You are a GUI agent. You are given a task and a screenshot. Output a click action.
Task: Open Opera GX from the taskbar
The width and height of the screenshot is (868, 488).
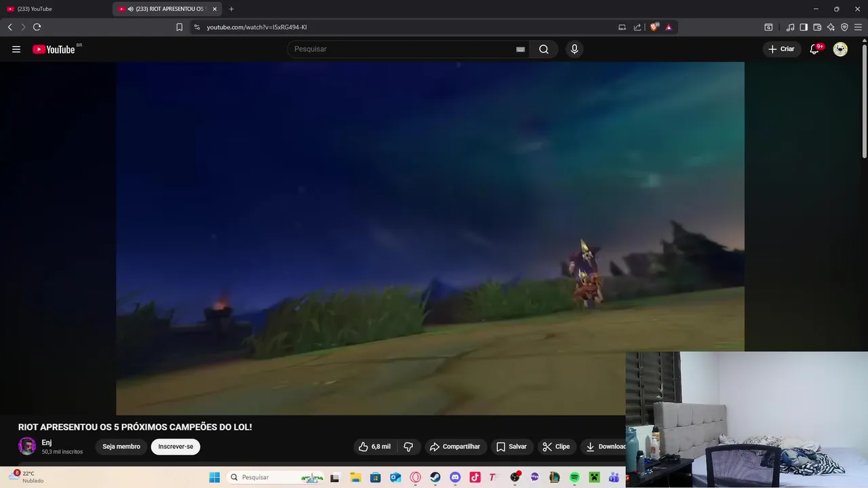[415, 477]
